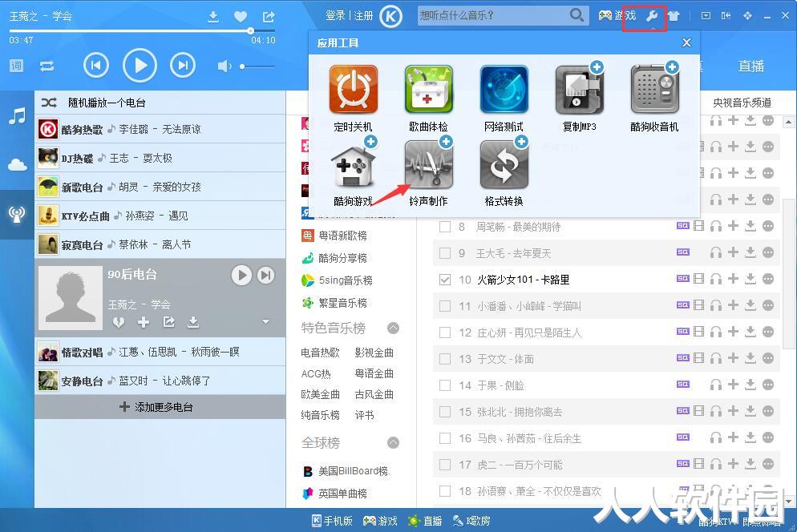
Task: Open 央视音乐频道 tab
Action: [x=742, y=103]
